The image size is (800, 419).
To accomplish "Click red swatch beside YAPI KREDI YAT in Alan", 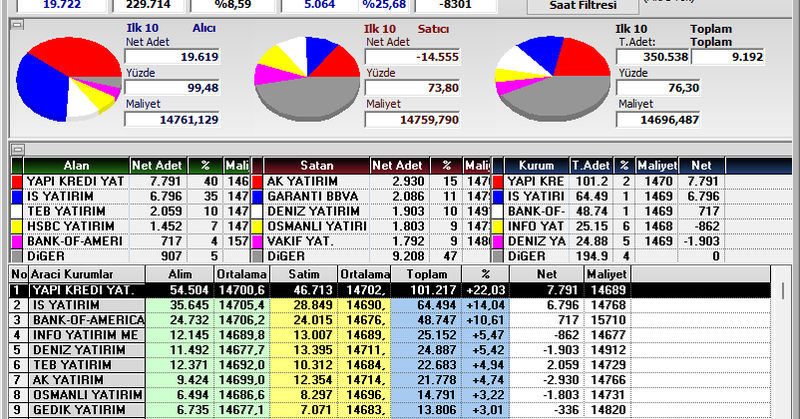I will point(17,182).
